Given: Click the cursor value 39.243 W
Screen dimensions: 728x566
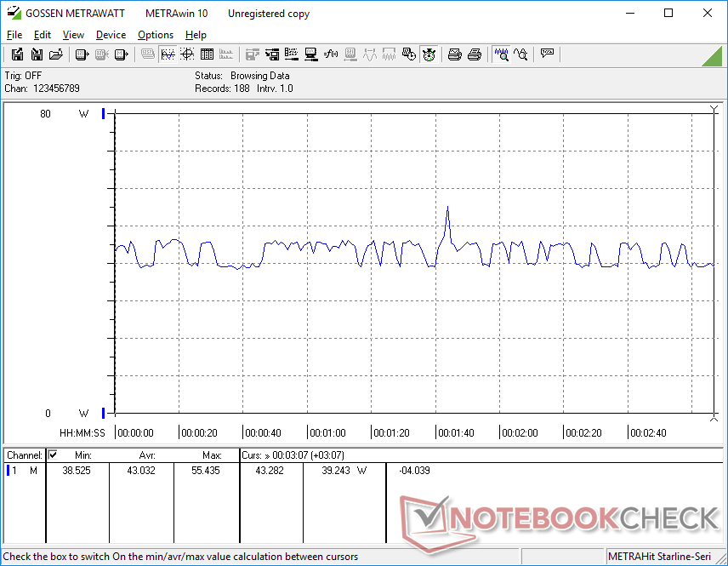Looking at the screenshot, I should (x=344, y=471).
